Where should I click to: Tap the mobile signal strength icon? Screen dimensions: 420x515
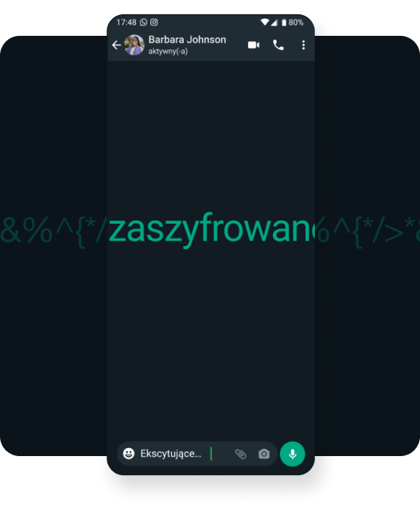(x=274, y=22)
